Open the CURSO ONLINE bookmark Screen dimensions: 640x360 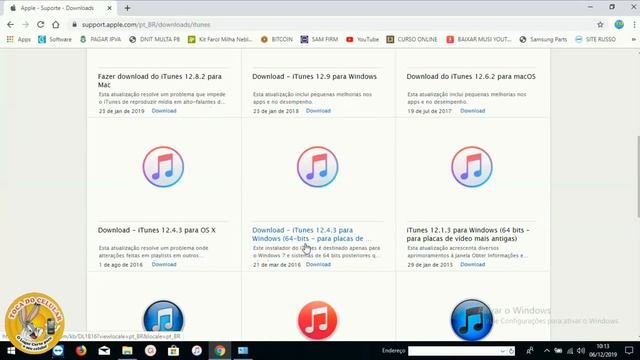(412, 40)
